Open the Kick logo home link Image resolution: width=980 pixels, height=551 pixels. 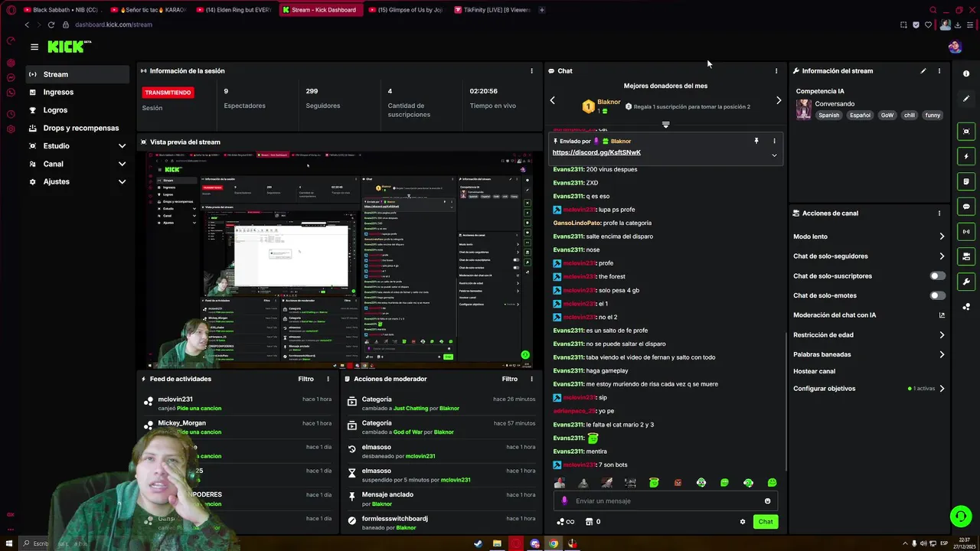coord(67,47)
